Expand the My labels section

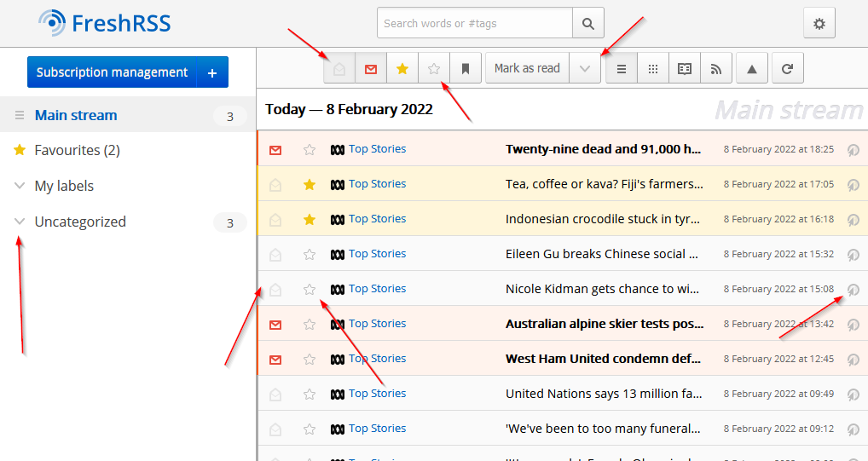pos(20,186)
